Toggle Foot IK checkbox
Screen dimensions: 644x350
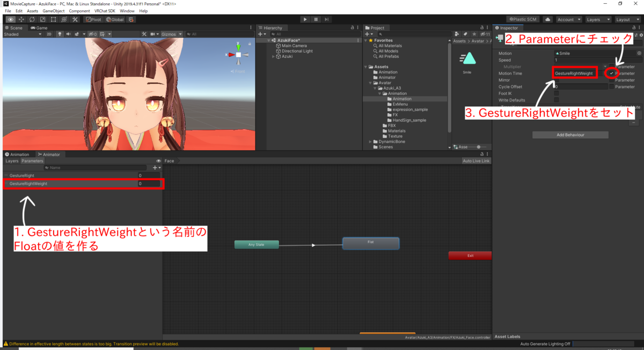pyautogui.click(x=556, y=93)
